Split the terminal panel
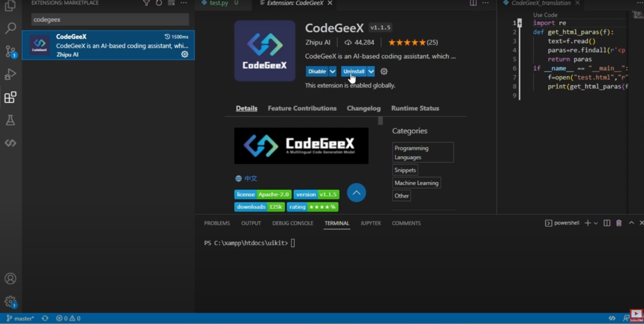The image size is (644, 324). 607,223
